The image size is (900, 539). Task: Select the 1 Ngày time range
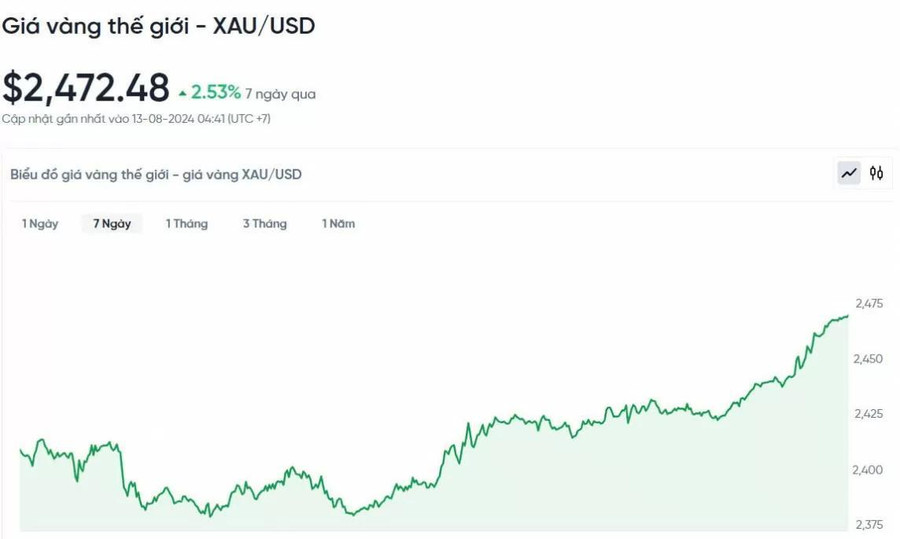[x=40, y=223]
